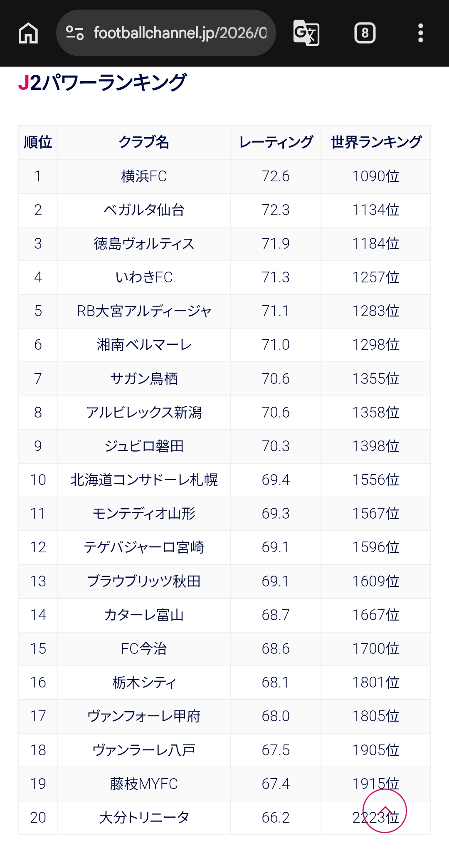The image size is (449, 868).
Task: Open the tab switcher showing 8 tabs
Action: click(x=365, y=33)
